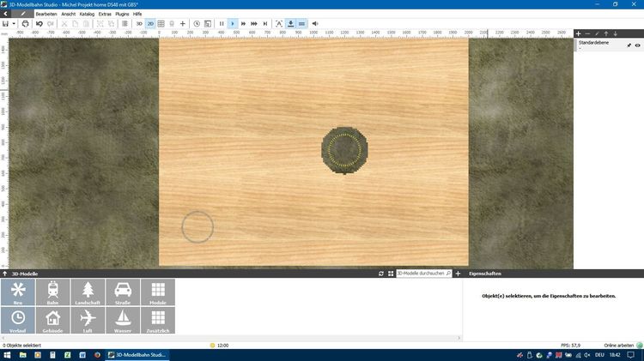Play the simulation at normal speed
The width and height of the screenshot is (644, 361).
[x=233, y=24]
